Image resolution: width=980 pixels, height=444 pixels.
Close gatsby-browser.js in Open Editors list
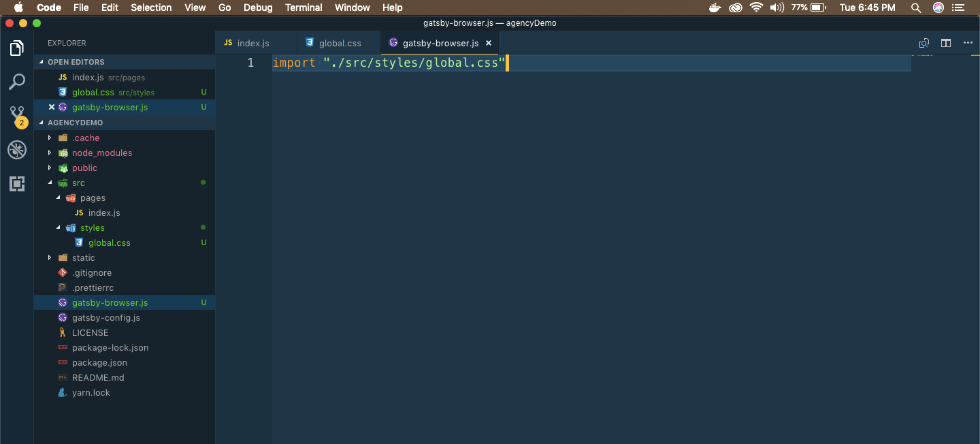click(52, 107)
